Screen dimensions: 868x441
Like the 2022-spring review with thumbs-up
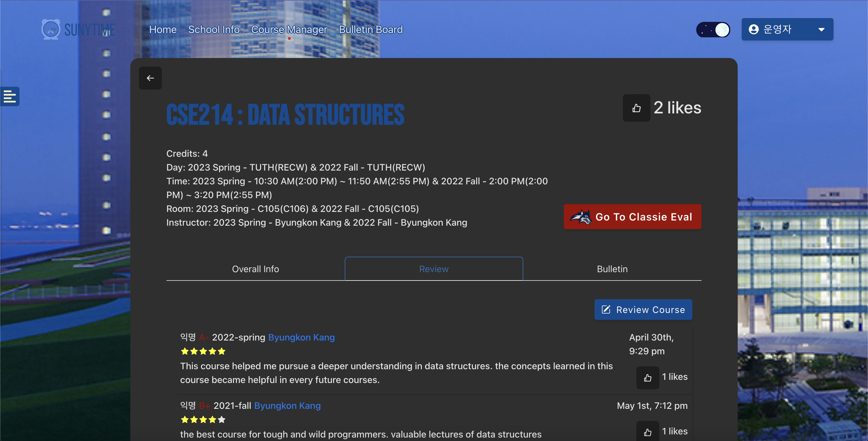click(647, 378)
